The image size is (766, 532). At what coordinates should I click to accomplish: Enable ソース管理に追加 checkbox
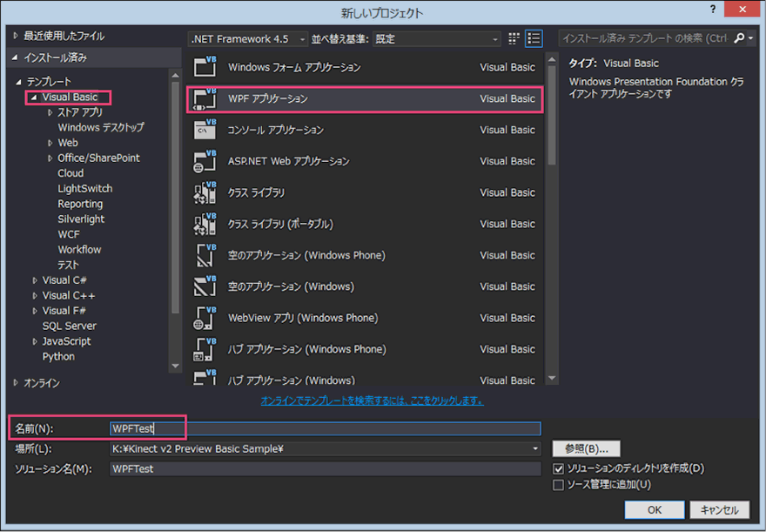(558, 485)
